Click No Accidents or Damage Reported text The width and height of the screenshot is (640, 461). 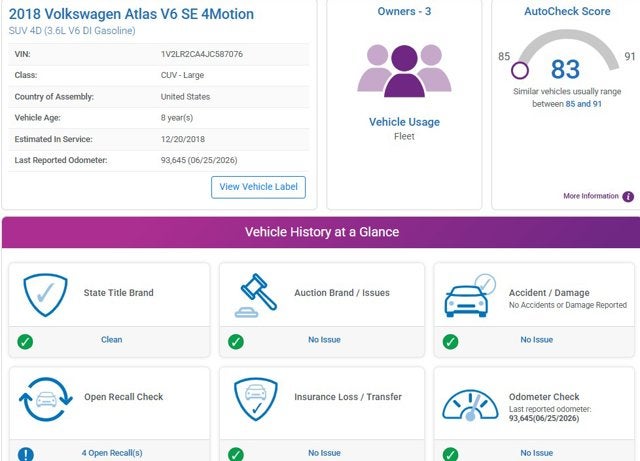[x=568, y=305]
